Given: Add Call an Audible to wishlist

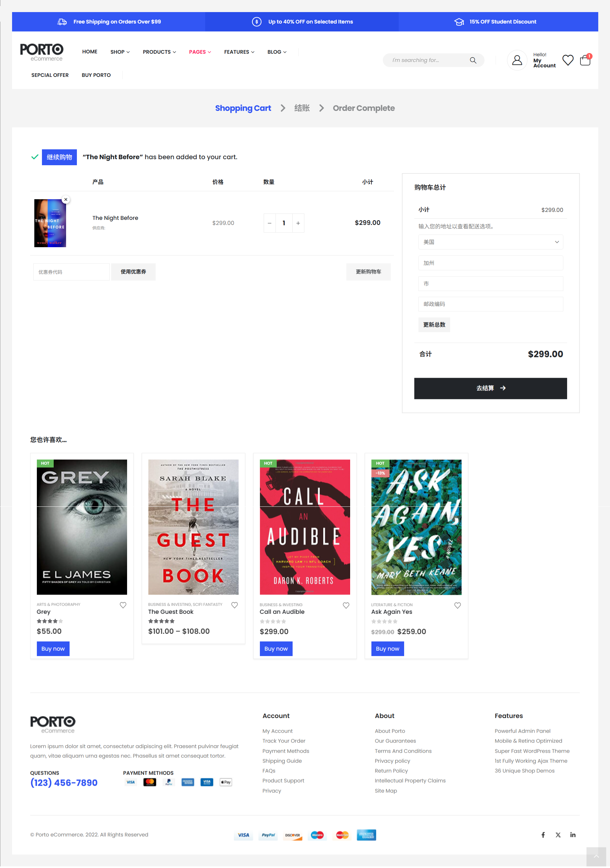Looking at the screenshot, I should 346,605.
